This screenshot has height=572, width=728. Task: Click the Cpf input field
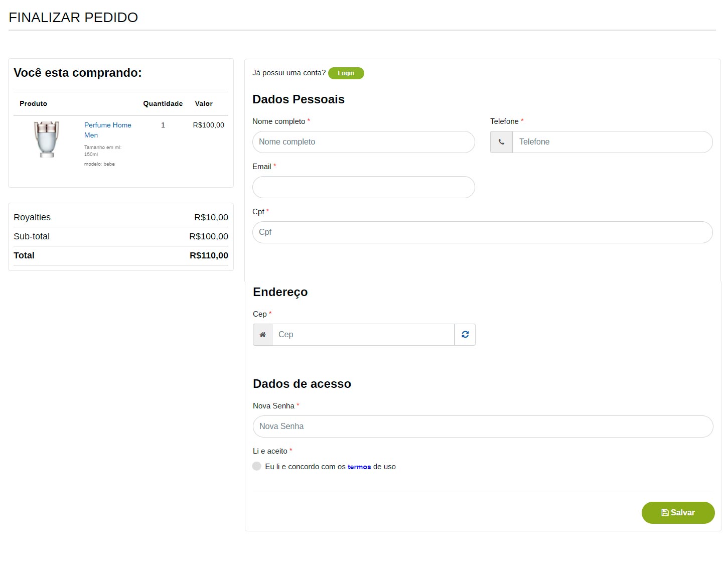point(482,232)
